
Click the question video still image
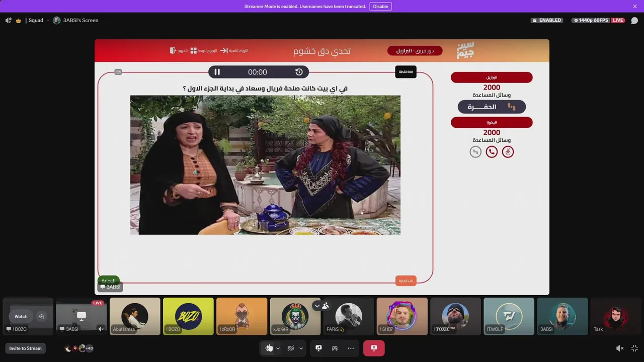(265, 165)
